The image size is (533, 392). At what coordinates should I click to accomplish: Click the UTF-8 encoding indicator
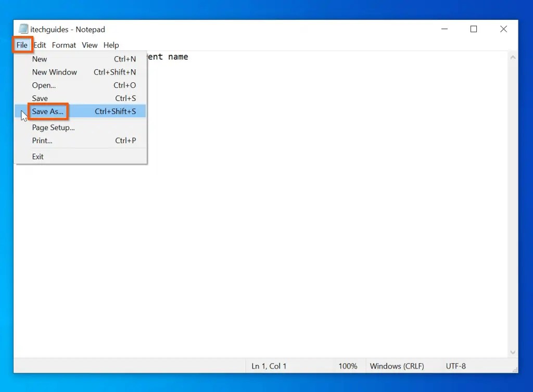pos(455,366)
